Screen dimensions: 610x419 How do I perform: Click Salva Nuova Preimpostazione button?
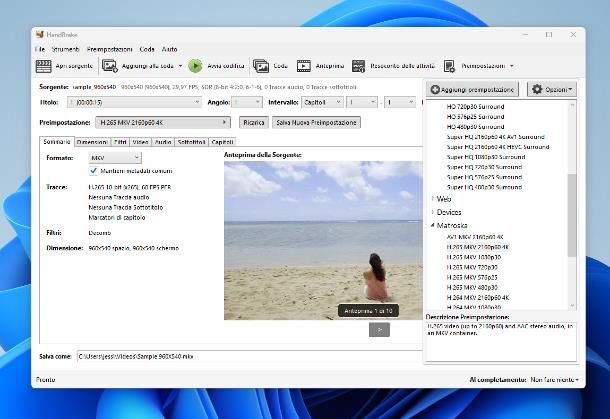[x=316, y=122]
